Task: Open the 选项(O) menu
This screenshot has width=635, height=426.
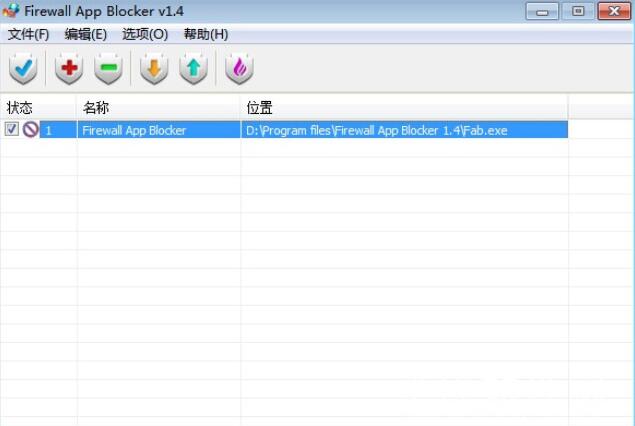Action: point(145,34)
